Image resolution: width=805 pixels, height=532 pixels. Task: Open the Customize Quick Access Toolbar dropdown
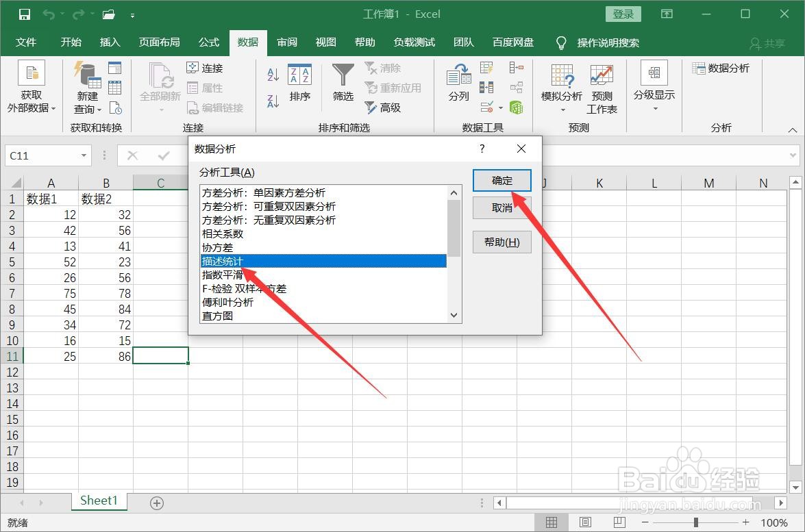[132, 15]
